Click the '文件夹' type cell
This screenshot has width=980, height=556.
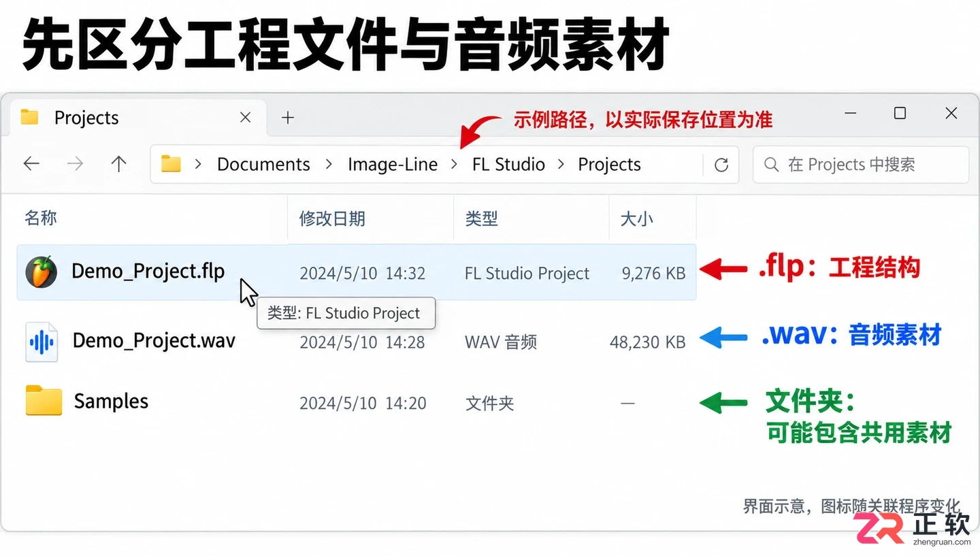[x=490, y=404]
